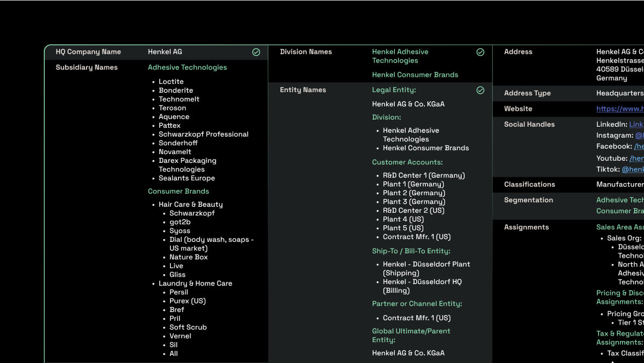This screenshot has width=644, height=363.
Task: Click R&D Center 1 (Germany) account
Action: tap(423, 175)
